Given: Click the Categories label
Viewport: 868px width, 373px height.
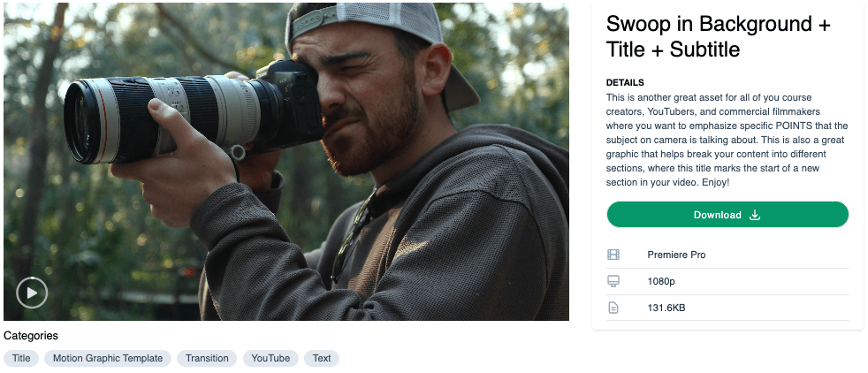Looking at the screenshot, I should coord(31,336).
